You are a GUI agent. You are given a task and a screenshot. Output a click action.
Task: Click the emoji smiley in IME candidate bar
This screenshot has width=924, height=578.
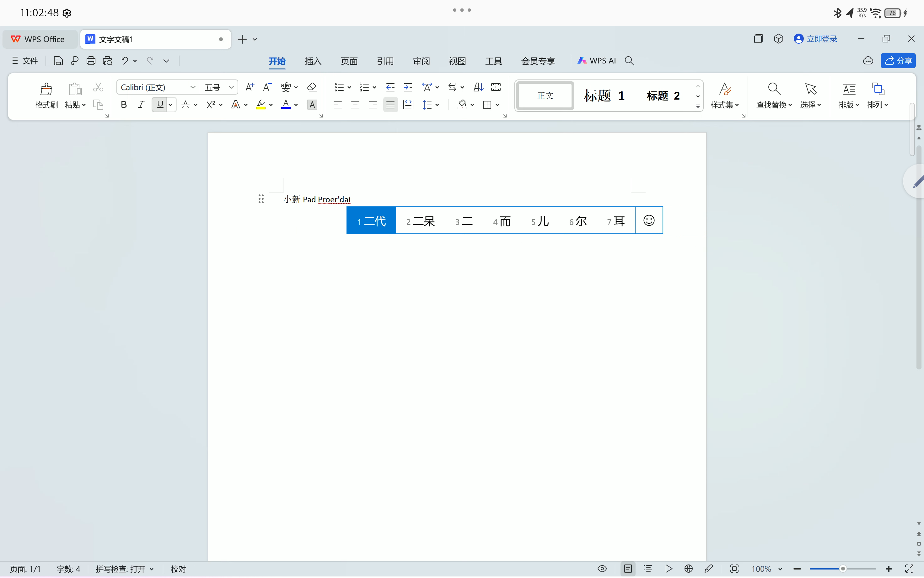click(649, 220)
